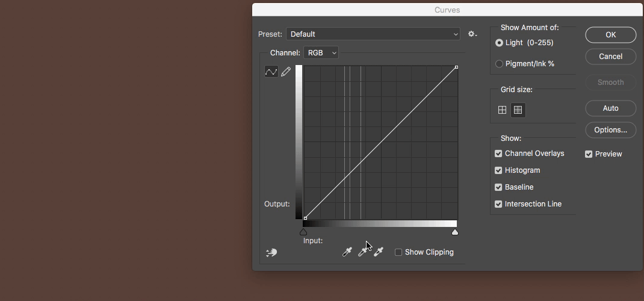Image resolution: width=644 pixels, height=301 pixels.
Task: Select the edit points curve tool
Action: click(271, 72)
